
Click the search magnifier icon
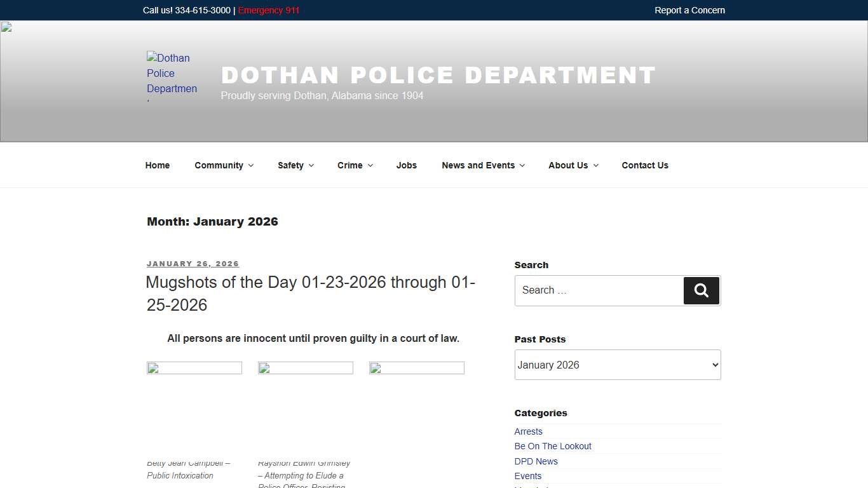click(x=701, y=290)
